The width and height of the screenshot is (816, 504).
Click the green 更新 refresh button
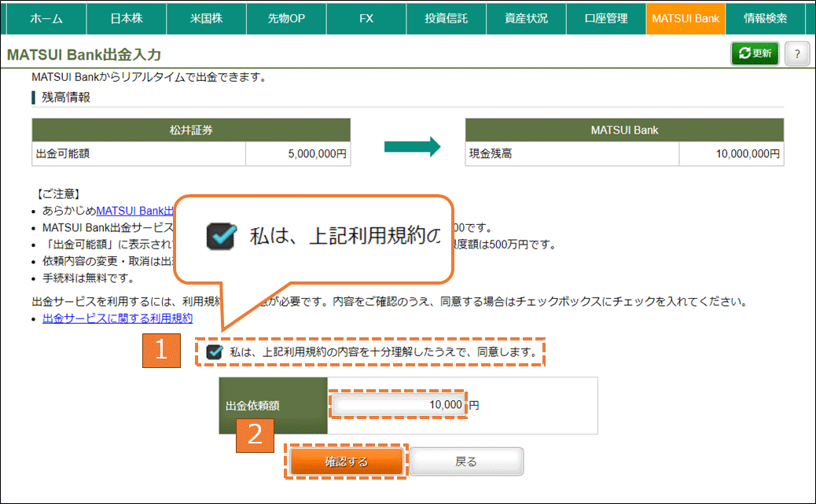coord(755,53)
